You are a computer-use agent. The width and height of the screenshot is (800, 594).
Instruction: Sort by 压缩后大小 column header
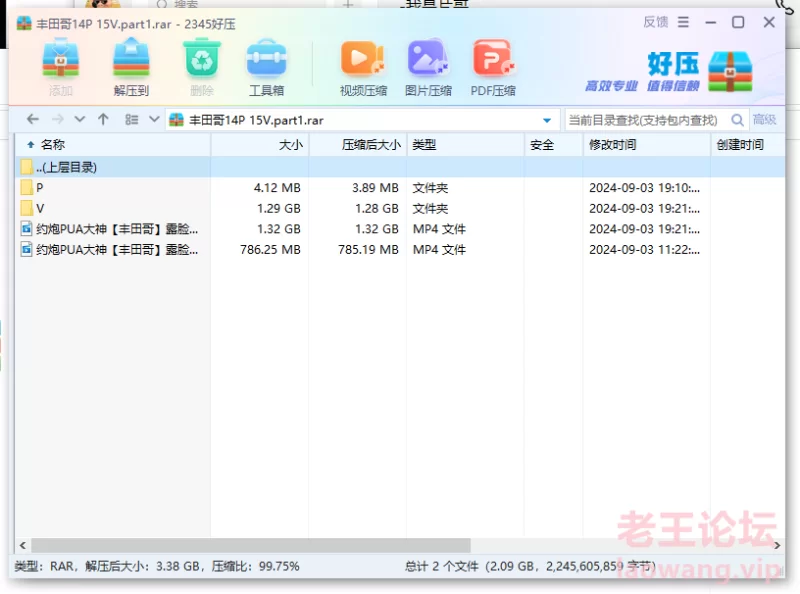[358, 144]
